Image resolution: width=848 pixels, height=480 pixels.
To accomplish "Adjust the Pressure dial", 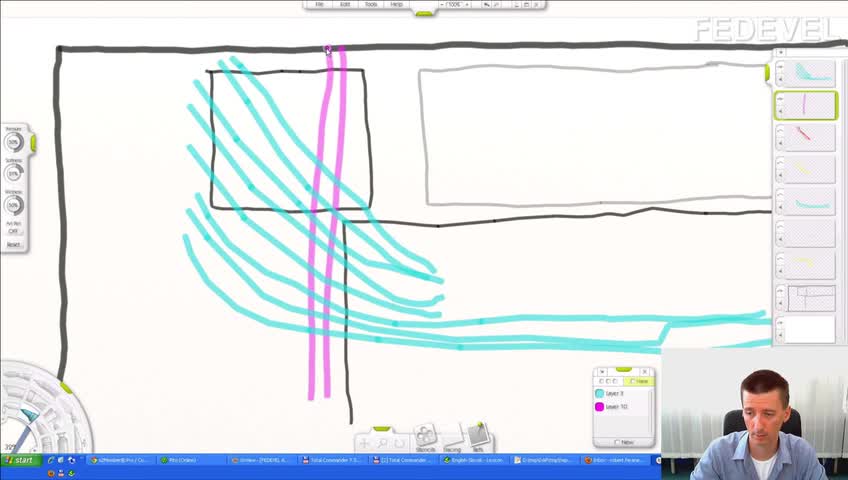I will click(14, 142).
